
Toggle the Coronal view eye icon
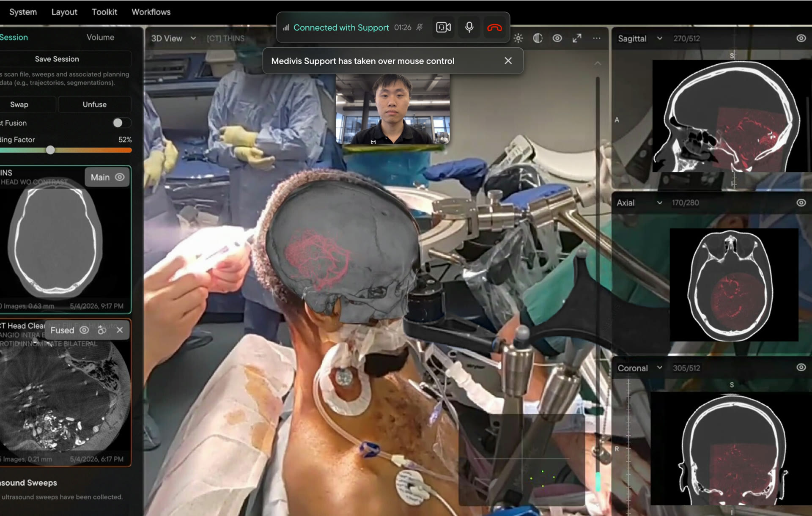click(801, 367)
